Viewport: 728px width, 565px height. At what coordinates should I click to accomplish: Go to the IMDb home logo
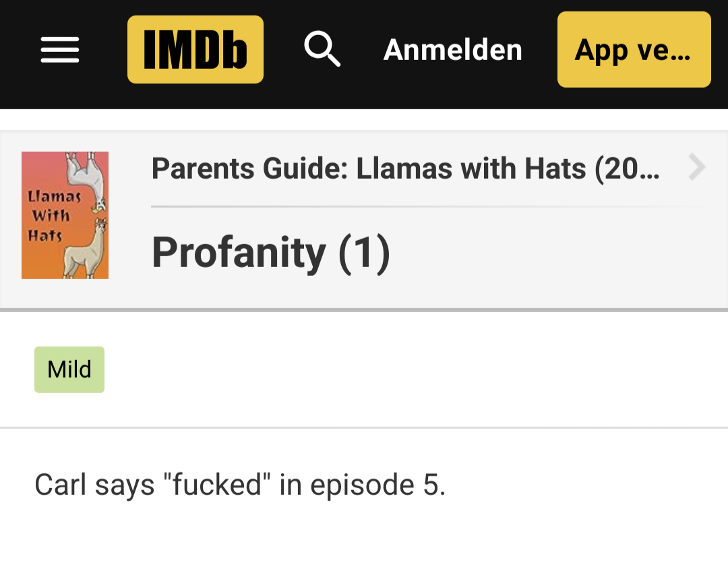(x=195, y=49)
